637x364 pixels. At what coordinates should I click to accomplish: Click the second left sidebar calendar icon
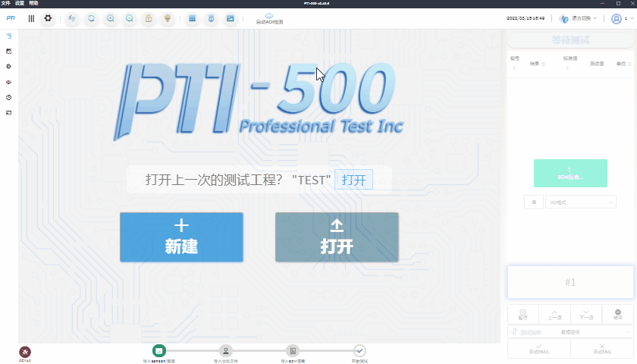click(x=9, y=52)
